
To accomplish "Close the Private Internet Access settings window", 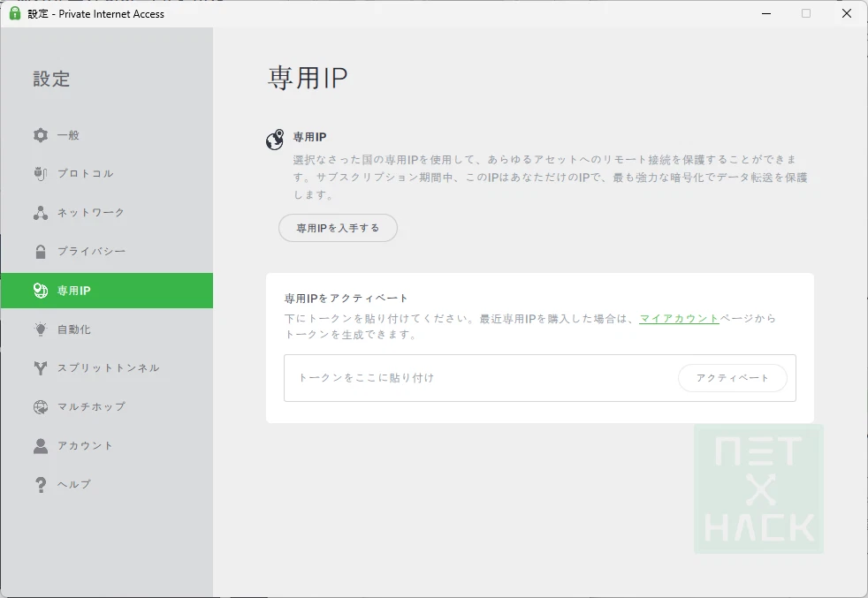I will click(846, 13).
